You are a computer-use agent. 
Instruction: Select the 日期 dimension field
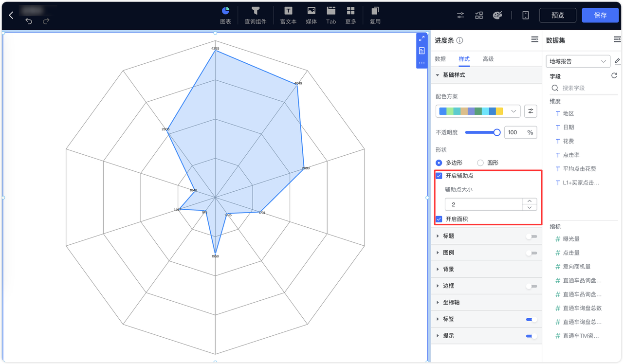(x=568, y=127)
